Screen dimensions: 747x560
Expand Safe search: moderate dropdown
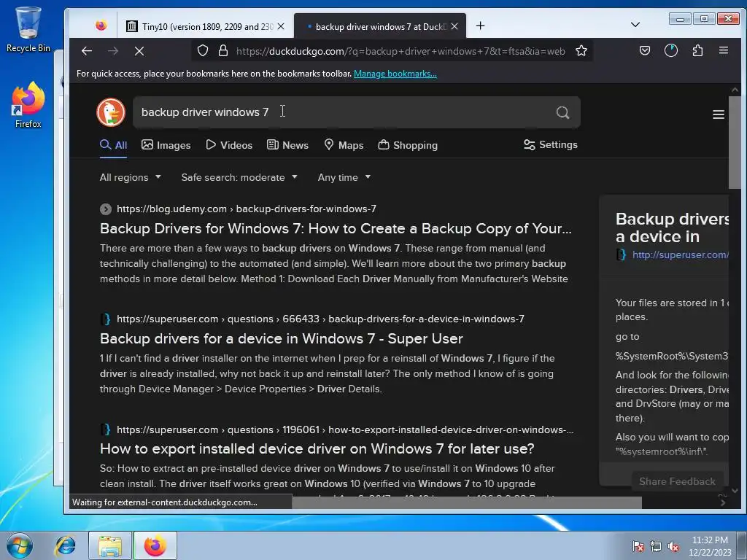(x=239, y=177)
